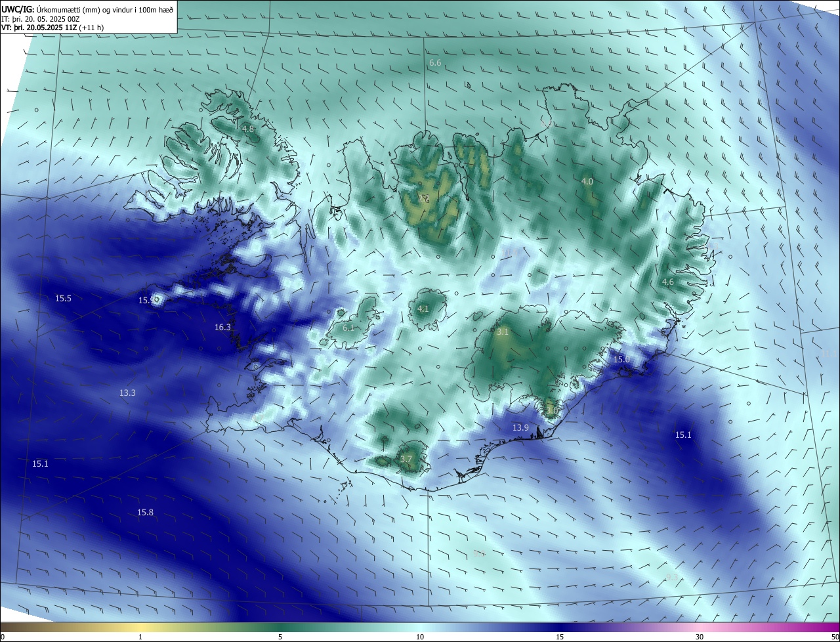
Task: Click the 6.1 value label
Action: (348, 328)
